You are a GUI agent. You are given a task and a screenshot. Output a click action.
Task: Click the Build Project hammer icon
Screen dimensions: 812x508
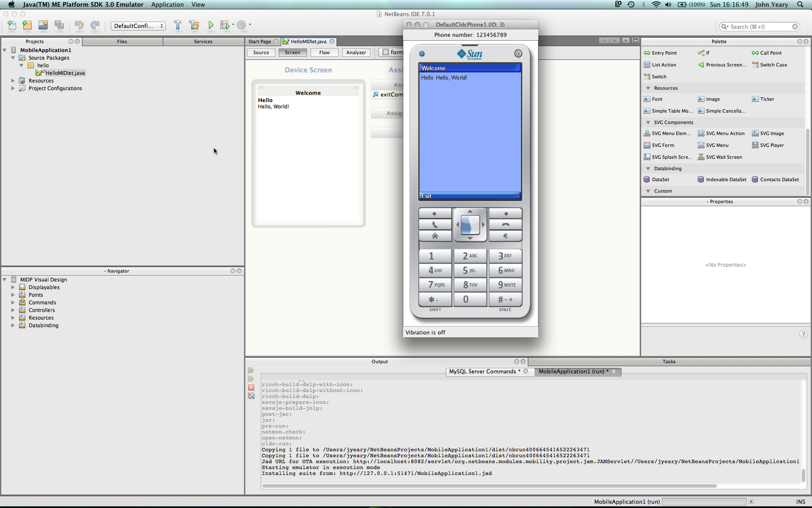[178, 25]
